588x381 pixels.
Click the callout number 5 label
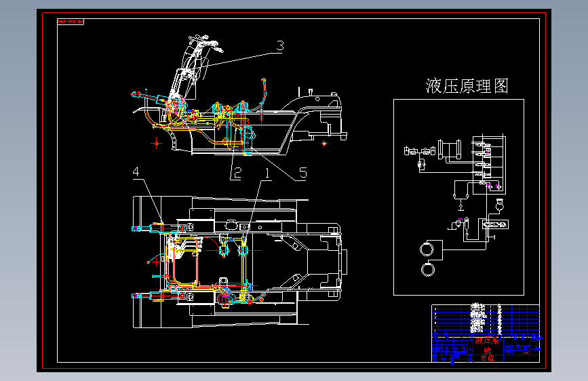click(303, 173)
